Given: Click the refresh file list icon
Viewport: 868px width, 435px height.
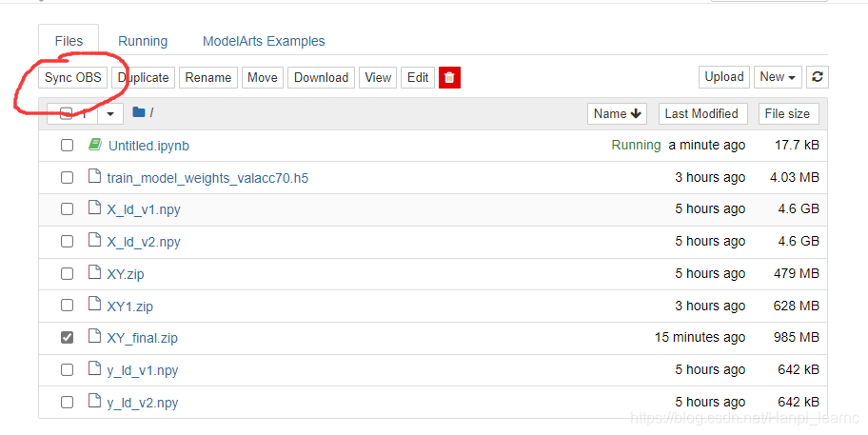Looking at the screenshot, I should [817, 77].
